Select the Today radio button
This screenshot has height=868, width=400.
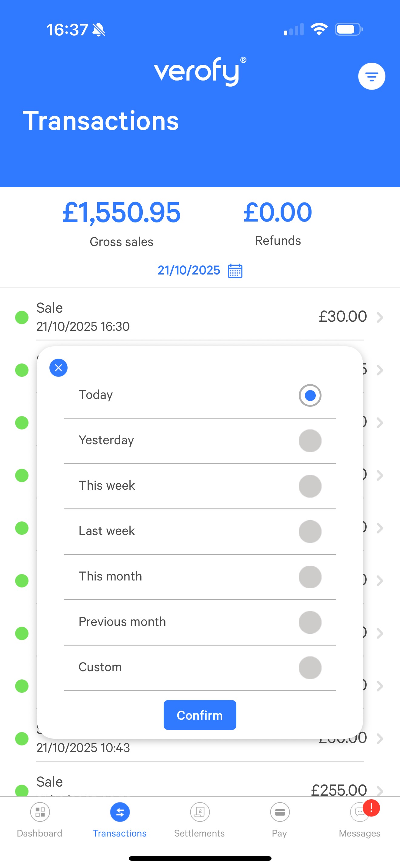[x=310, y=395]
